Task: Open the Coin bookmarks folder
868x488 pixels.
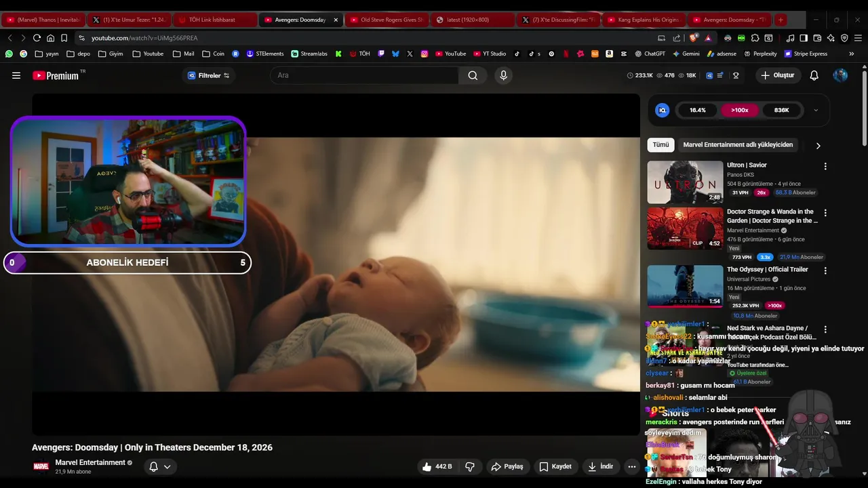Action: coord(214,54)
